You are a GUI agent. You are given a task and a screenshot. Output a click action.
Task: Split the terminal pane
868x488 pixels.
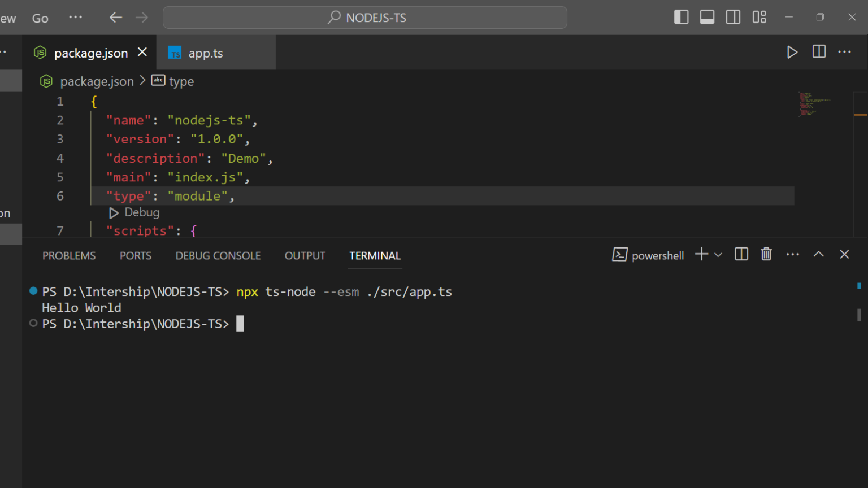[741, 254]
